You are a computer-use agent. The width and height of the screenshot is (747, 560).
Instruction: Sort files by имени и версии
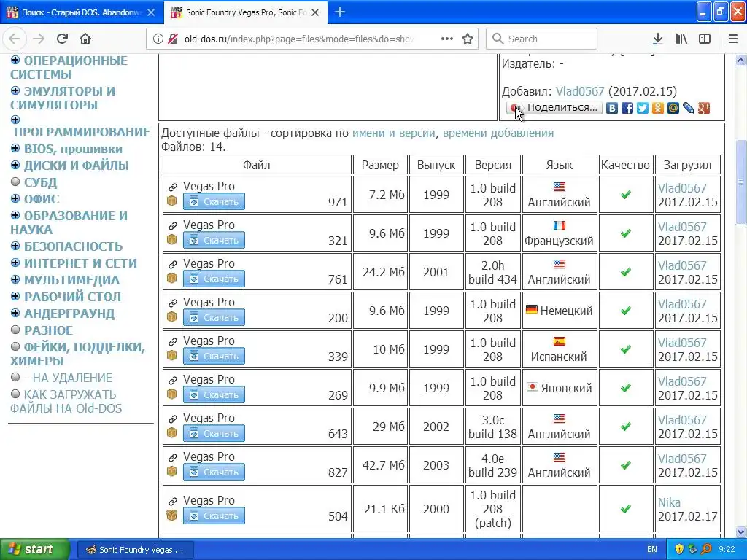click(x=393, y=133)
